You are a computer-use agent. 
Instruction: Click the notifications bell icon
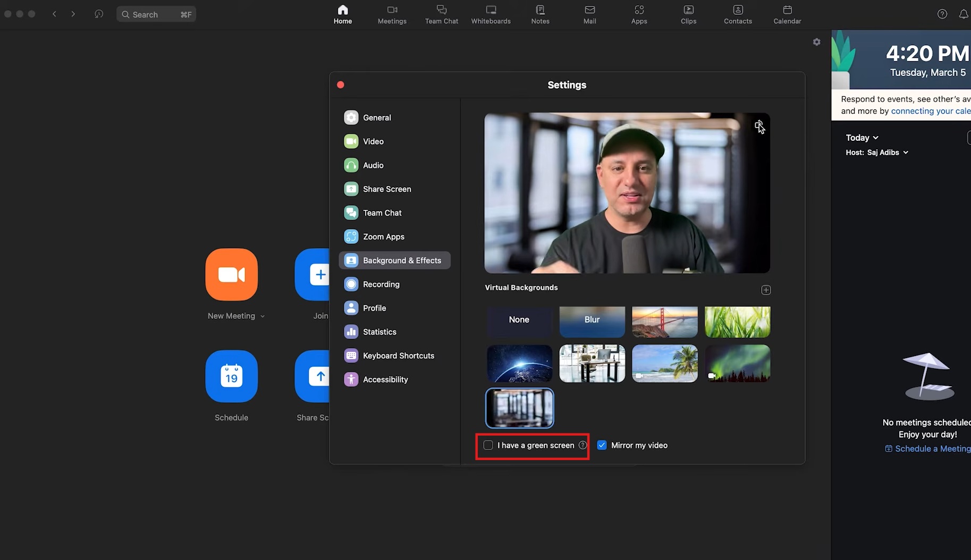click(964, 14)
